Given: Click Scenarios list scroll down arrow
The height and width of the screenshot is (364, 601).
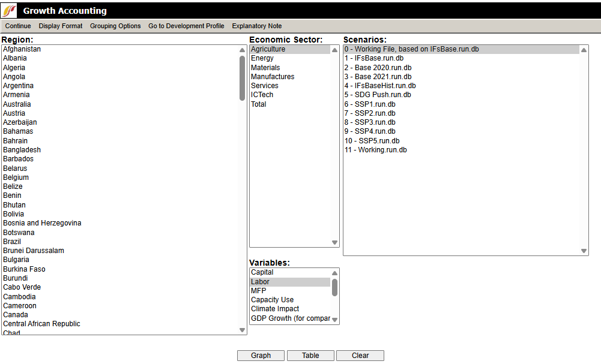Looking at the screenshot, I should (584, 251).
